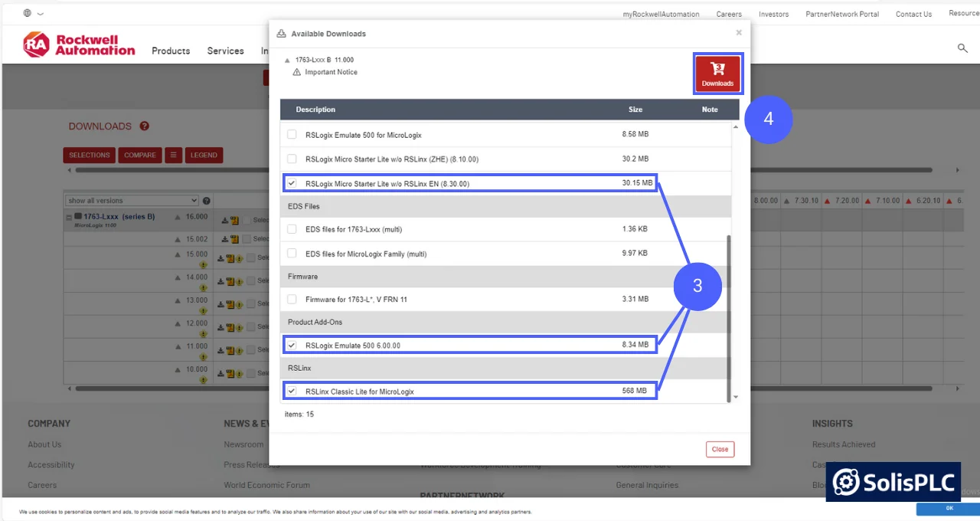Check the Firmware for 1763-L*, V FRN 11 checkbox

(291, 299)
